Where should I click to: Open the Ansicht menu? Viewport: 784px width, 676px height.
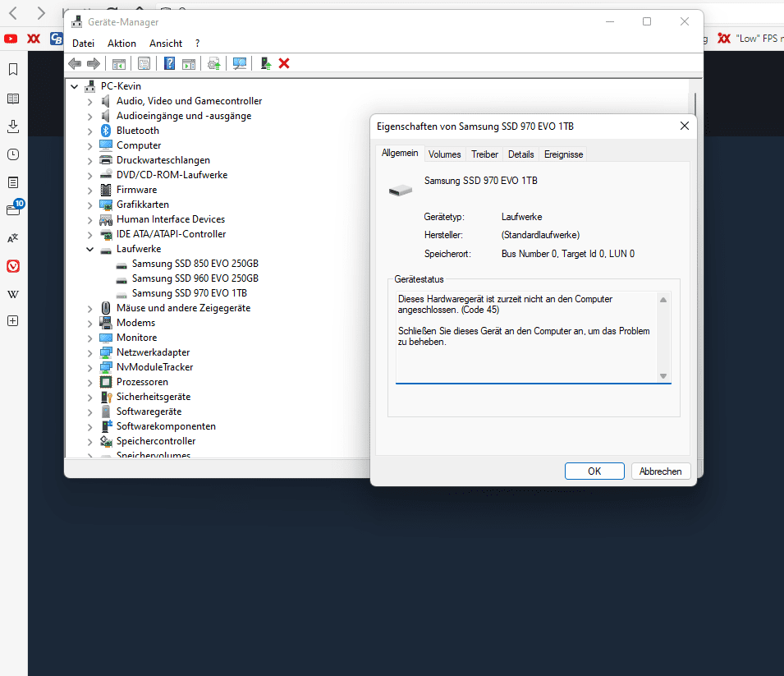coord(166,44)
